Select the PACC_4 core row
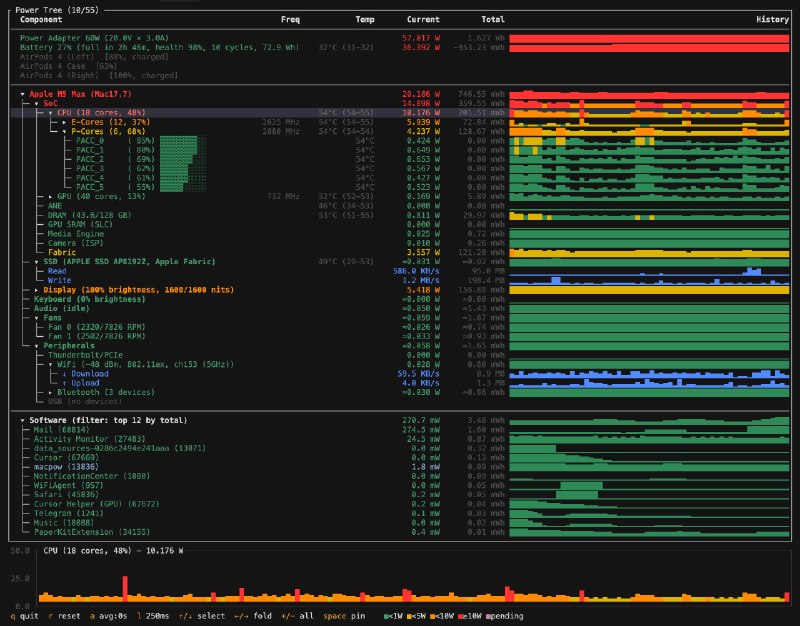This screenshot has height=626, width=800. [x=400, y=178]
